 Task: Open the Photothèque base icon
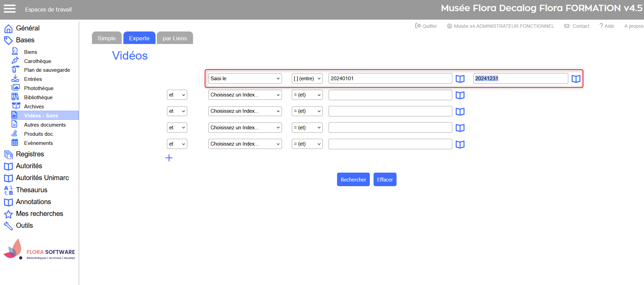(x=15, y=87)
